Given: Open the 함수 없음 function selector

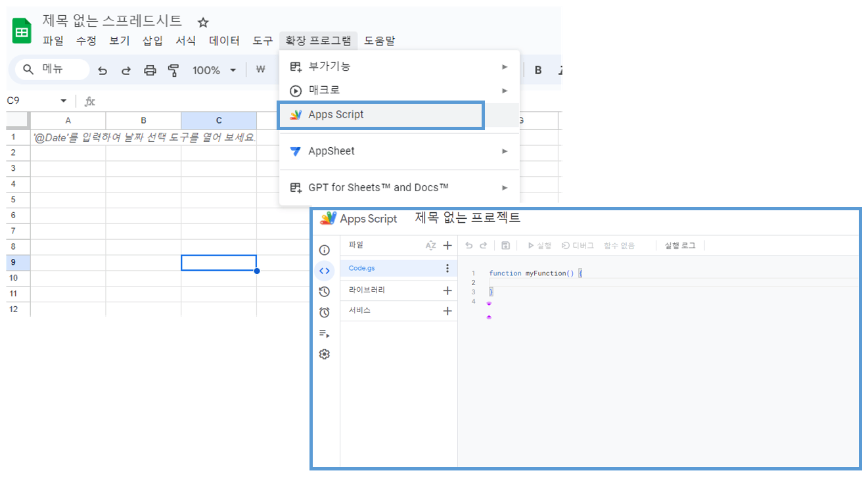Looking at the screenshot, I should coord(620,245).
